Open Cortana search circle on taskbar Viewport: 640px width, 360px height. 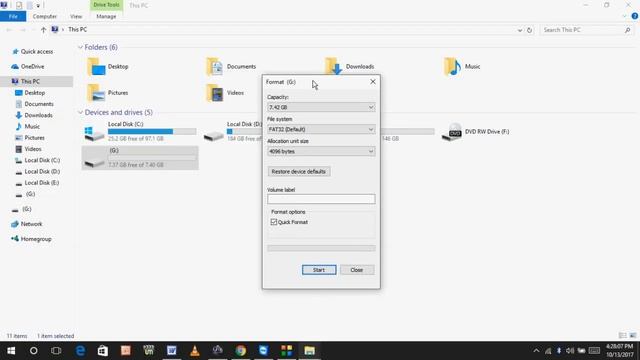33,351
